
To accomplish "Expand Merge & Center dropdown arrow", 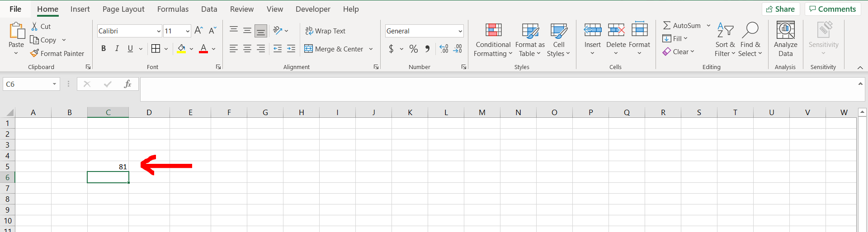I will click(371, 49).
